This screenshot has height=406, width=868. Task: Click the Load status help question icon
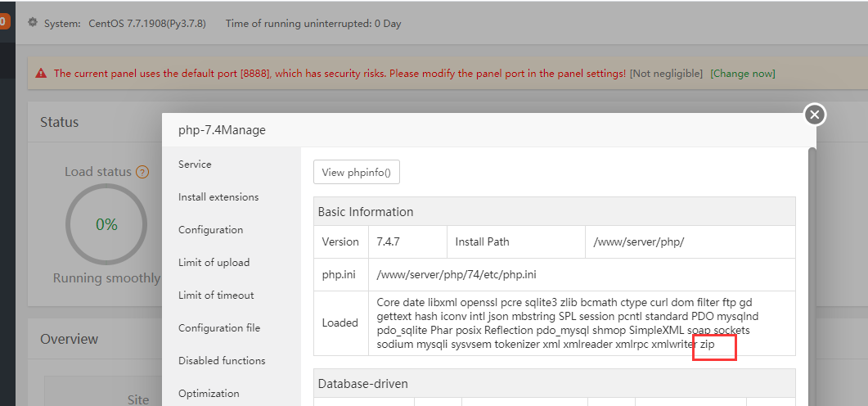tap(142, 172)
